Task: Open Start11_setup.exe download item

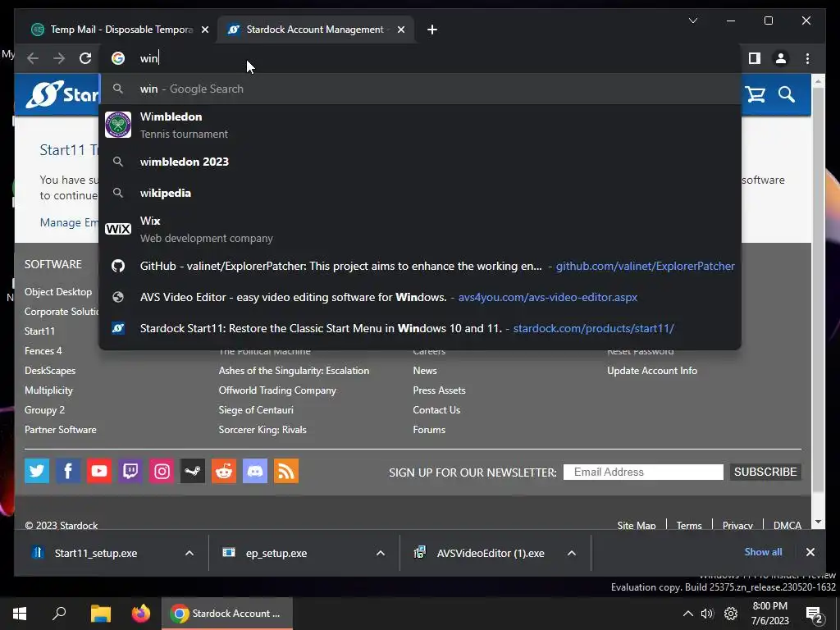Action: tap(96, 553)
